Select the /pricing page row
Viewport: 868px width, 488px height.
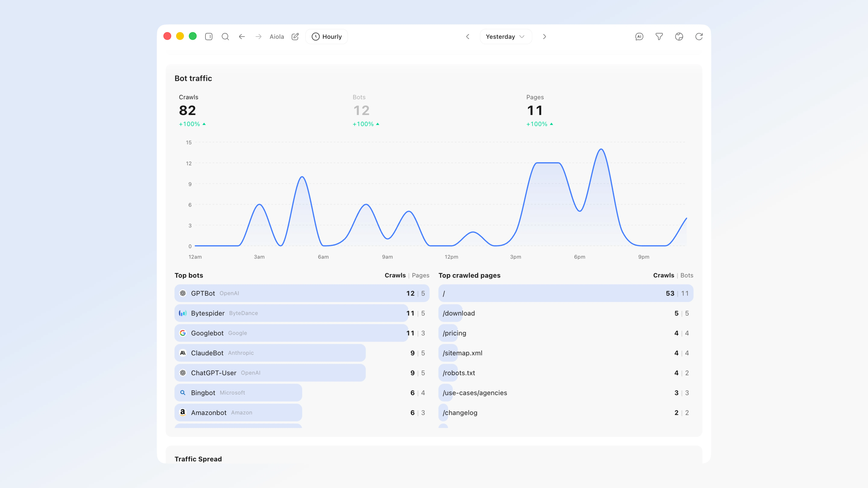click(566, 333)
